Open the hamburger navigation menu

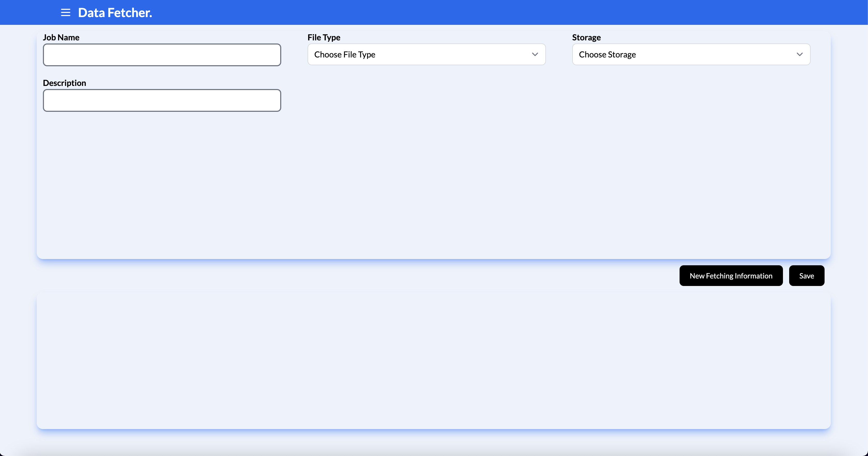click(x=65, y=12)
